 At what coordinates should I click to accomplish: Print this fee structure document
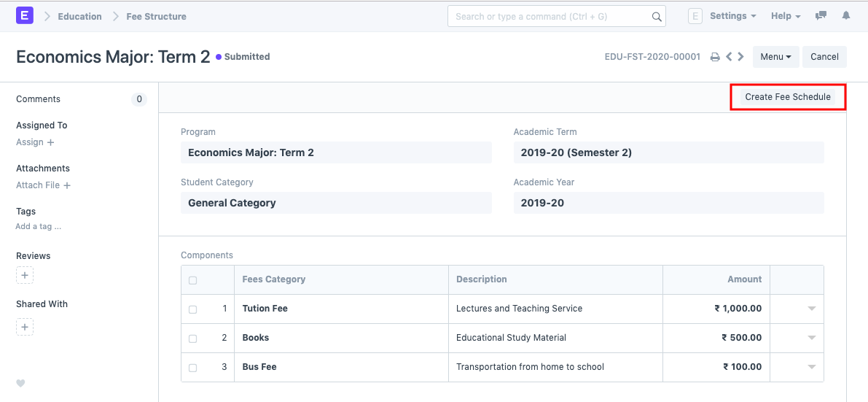[x=715, y=57]
